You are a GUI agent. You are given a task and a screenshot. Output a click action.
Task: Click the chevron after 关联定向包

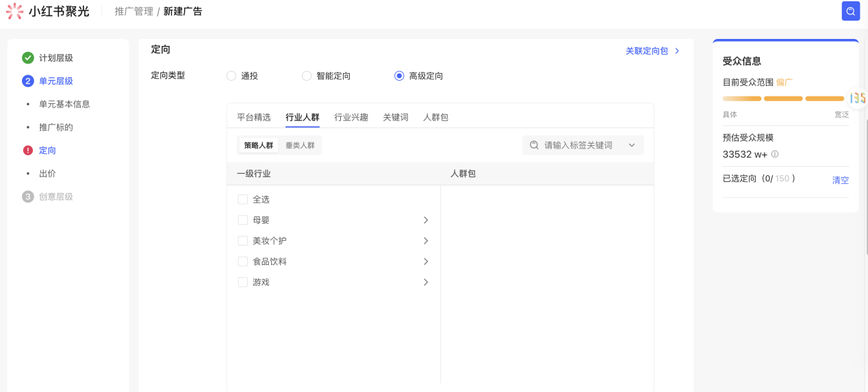tap(677, 51)
